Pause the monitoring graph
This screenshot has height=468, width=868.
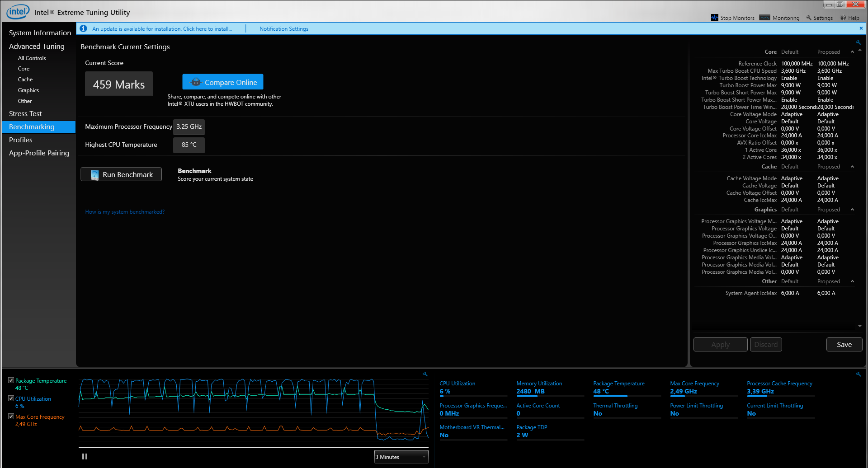click(85, 457)
